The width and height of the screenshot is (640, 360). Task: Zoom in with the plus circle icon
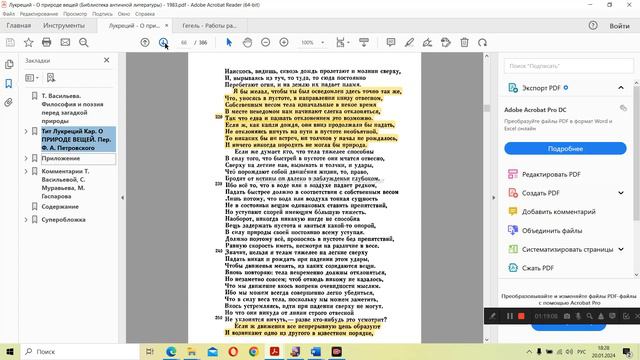click(284, 42)
